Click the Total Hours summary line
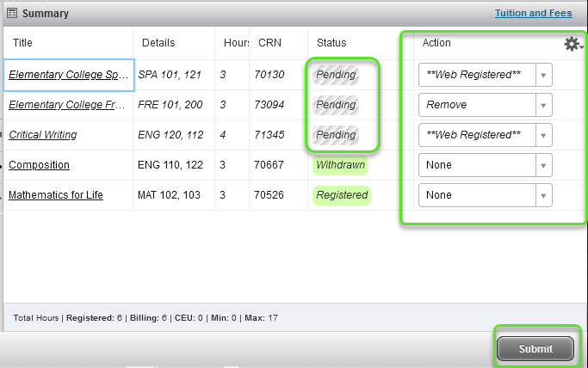588x368 pixels. 145,318
